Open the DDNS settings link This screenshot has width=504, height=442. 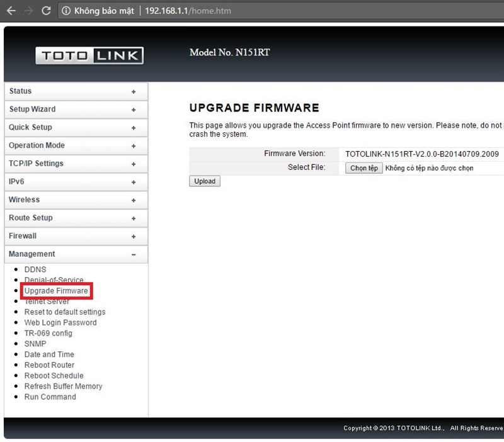[x=35, y=269]
